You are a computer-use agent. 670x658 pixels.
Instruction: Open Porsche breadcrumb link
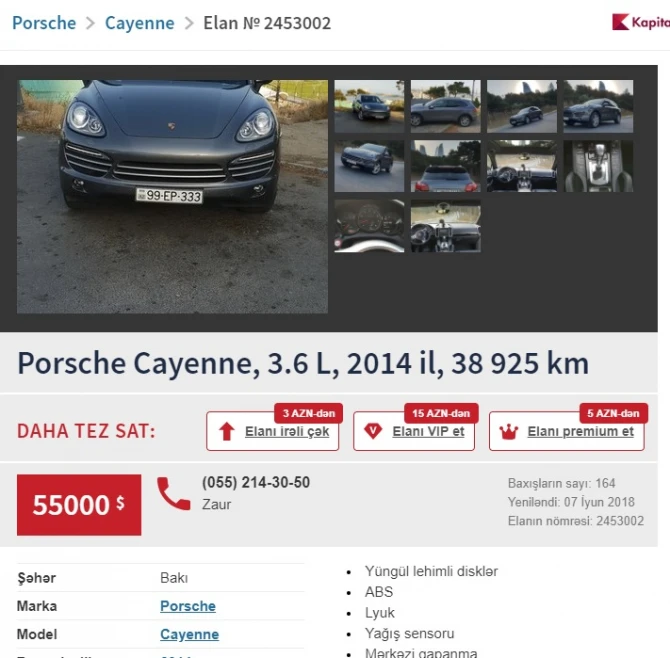(x=44, y=23)
